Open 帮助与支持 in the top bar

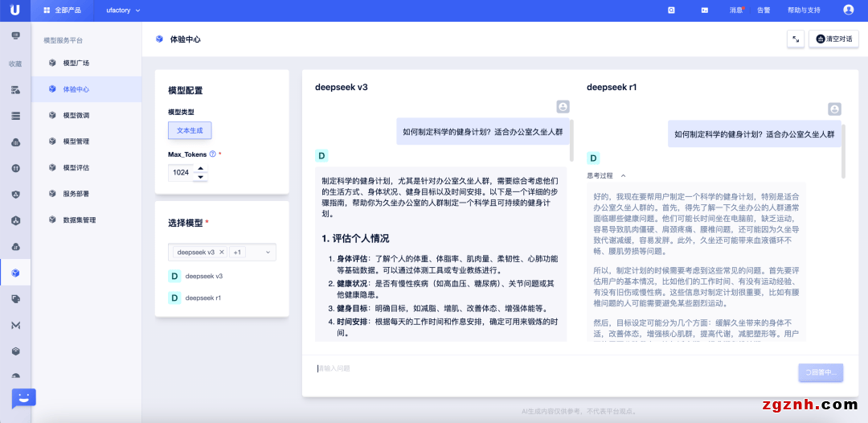coord(804,10)
